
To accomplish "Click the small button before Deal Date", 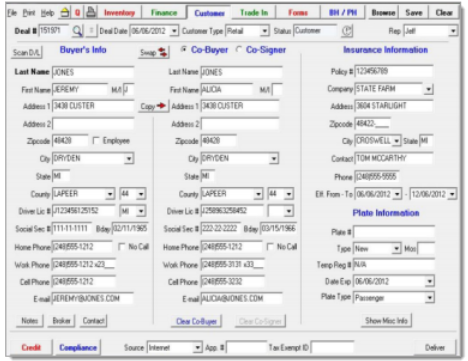I will point(91,31).
